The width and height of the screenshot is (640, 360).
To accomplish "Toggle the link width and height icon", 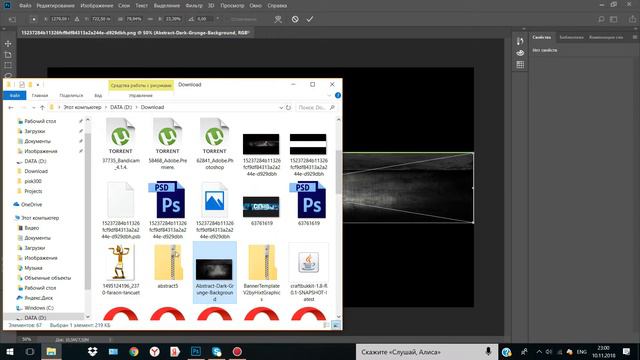I will click(150, 19).
